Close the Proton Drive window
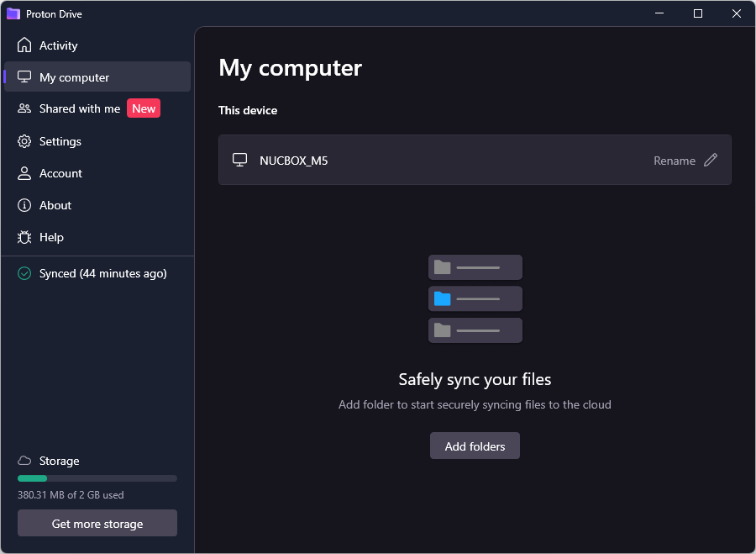Screen dimensions: 756x554 (736, 13)
